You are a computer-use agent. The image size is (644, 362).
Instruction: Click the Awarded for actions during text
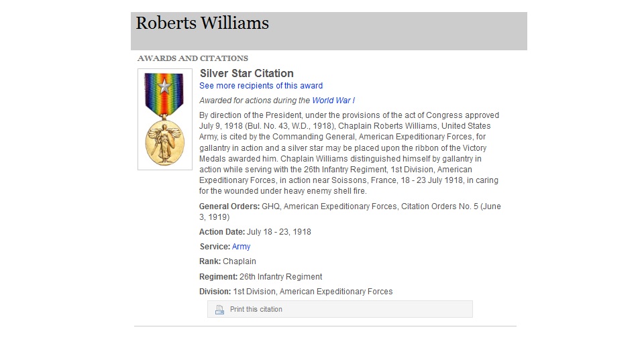pos(254,101)
